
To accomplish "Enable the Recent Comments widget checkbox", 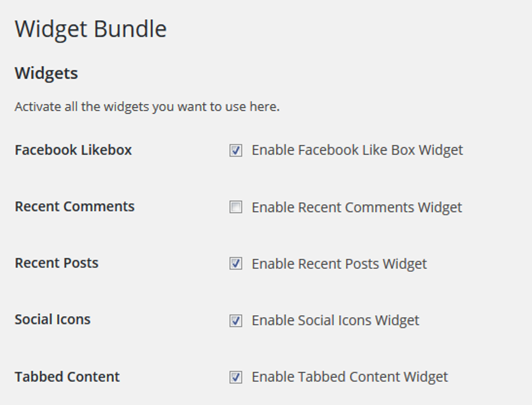I will 235,207.
